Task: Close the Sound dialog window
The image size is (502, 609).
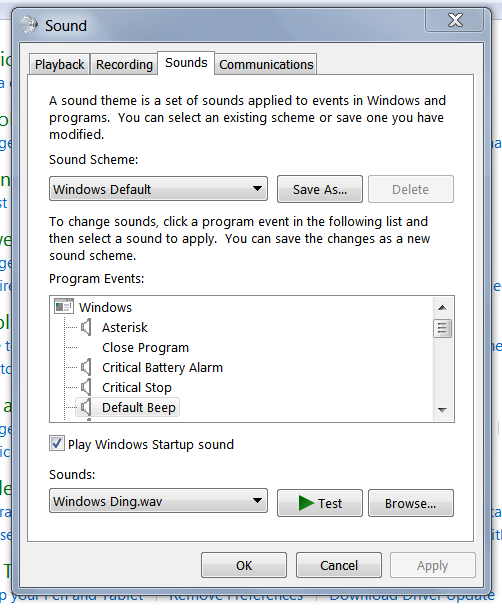Action: (x=455, y=20)
